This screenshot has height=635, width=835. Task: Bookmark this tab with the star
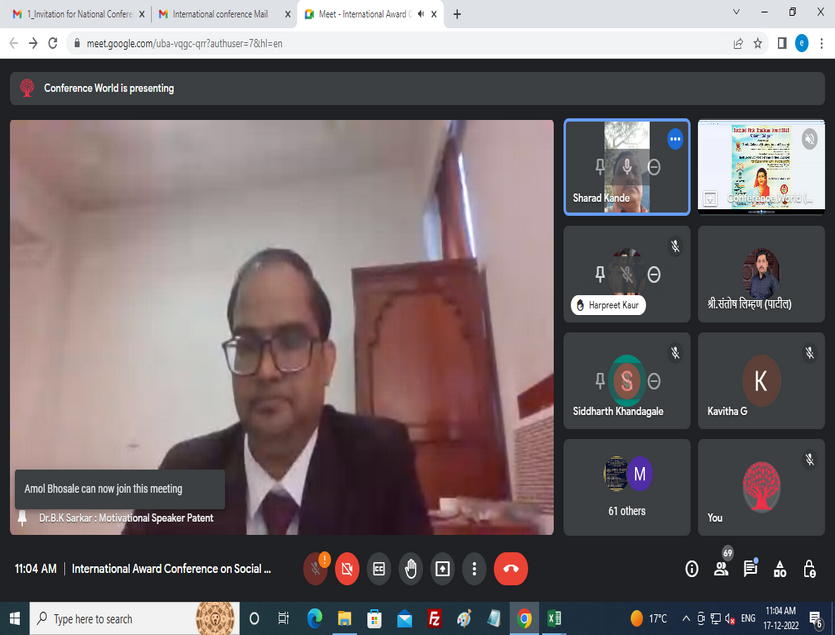pyautogui.click(x=757, y=44)
